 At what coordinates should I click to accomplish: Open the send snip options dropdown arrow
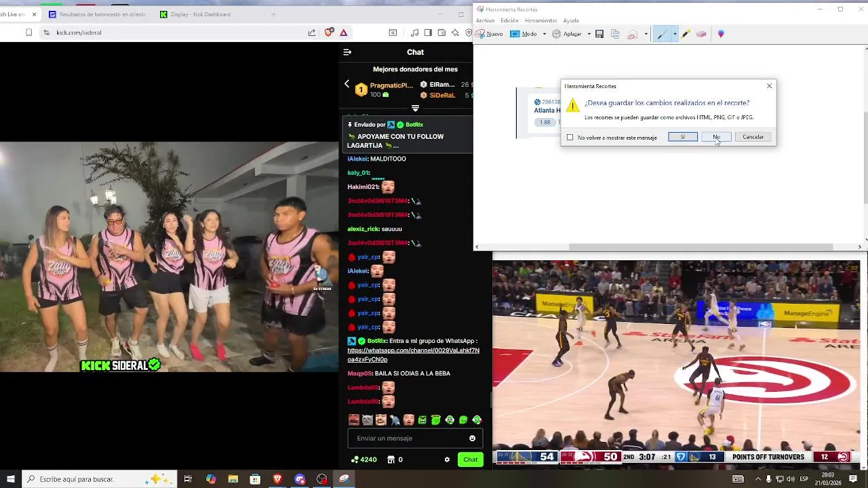(x=646, y=34)
